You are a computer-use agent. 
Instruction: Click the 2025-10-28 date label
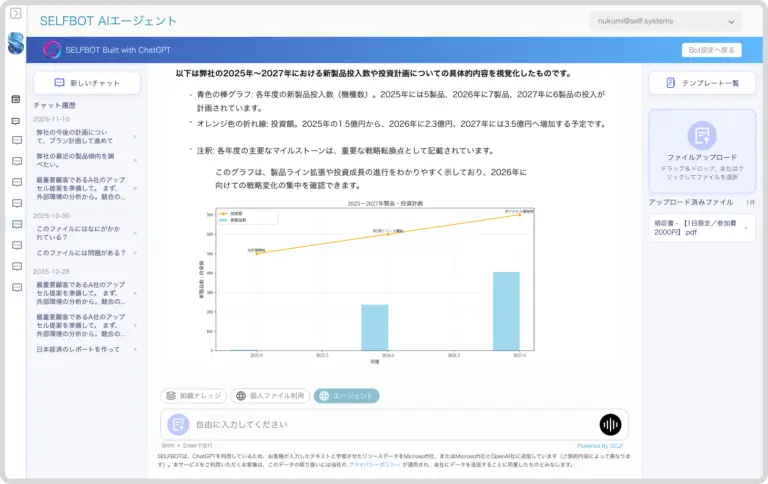click(51, 271)
